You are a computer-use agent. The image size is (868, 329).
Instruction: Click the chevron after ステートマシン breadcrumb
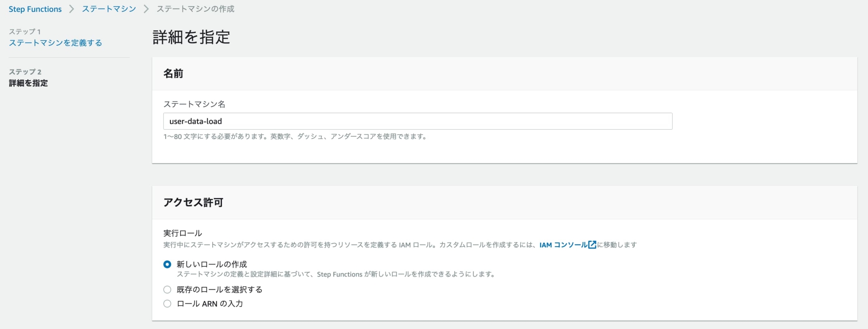[x=146, y=9]
